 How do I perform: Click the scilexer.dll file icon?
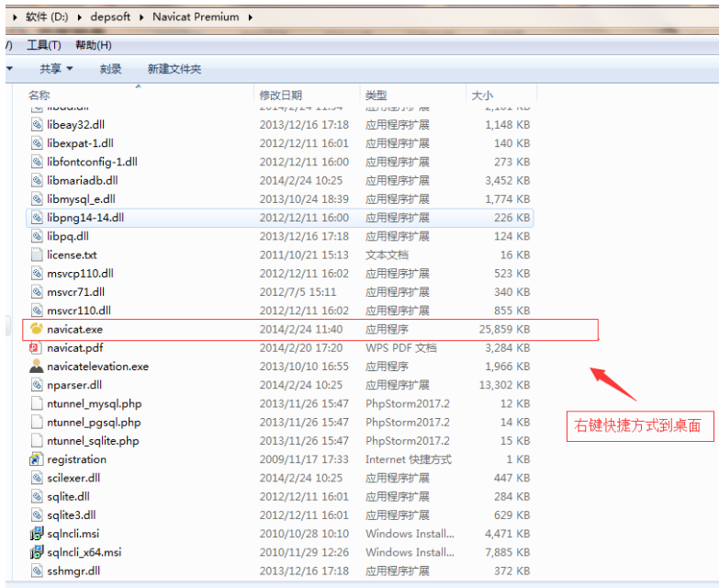[37, 478]
